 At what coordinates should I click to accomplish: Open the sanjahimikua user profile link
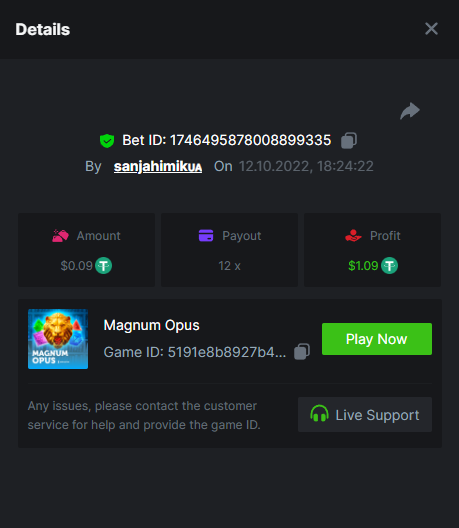[x=158, y=166]
